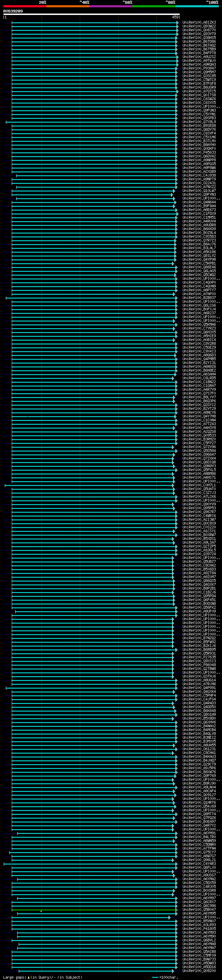Click label UniRef100_B4FPT8

pyautogui.click(x=199, y=53)
